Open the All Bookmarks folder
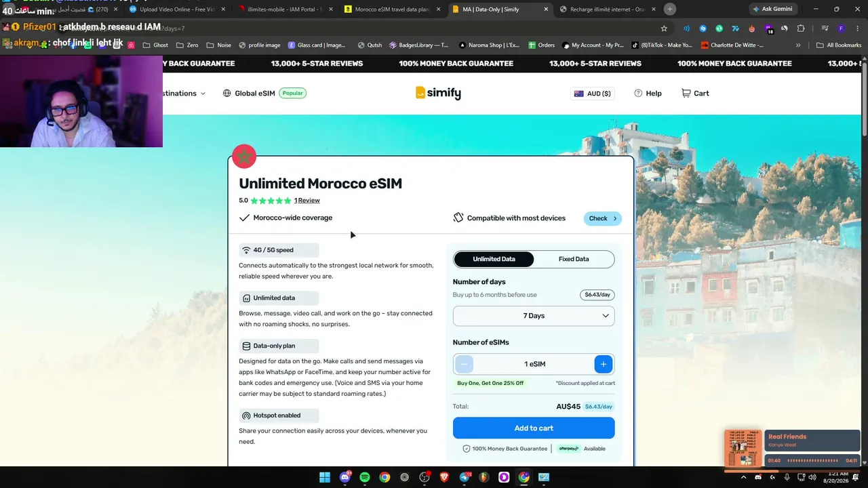 tap(839, 45)
